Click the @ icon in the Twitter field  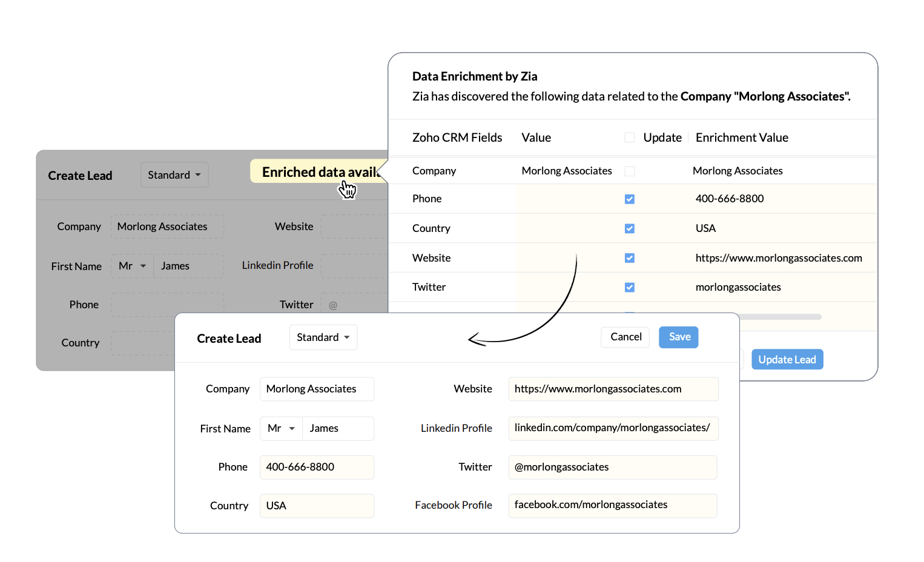point(332,305)
